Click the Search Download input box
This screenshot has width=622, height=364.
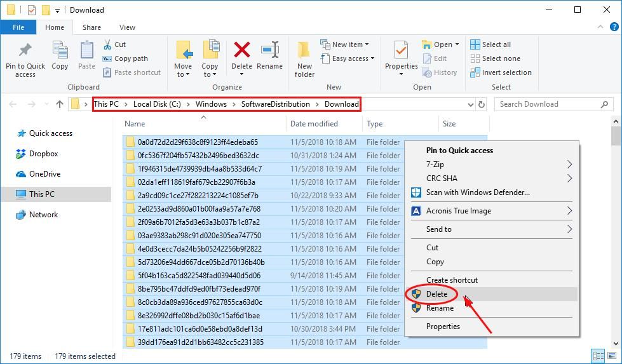coord(546,104)
